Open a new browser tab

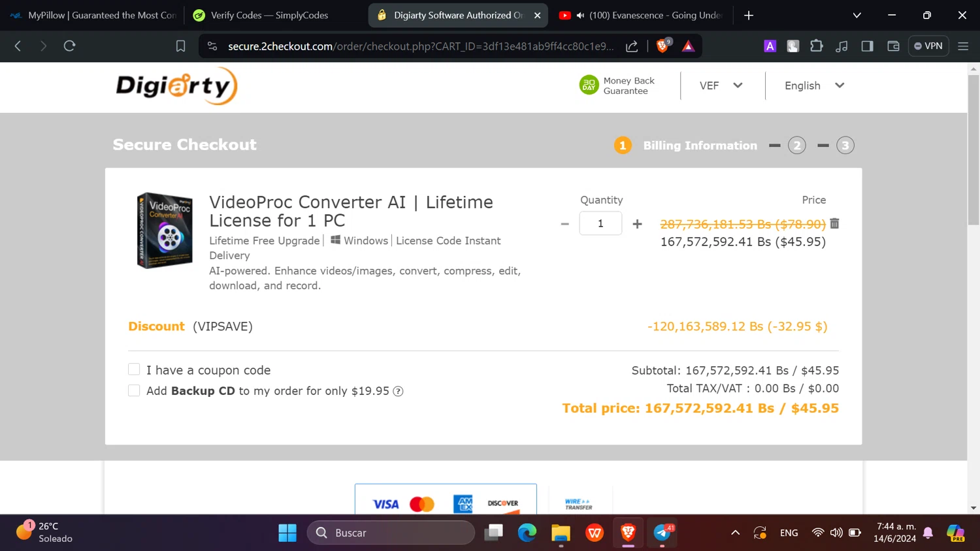point(749,15)
